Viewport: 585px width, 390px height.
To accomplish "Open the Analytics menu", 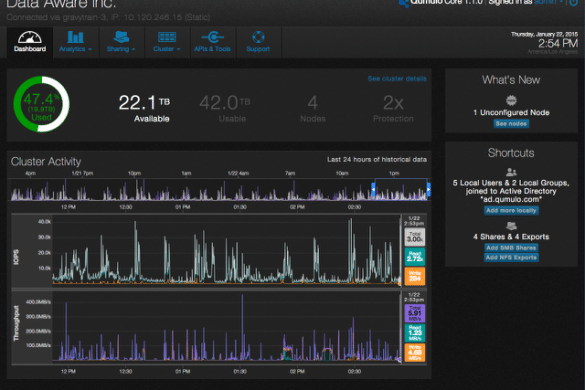I will pos(76,42).
